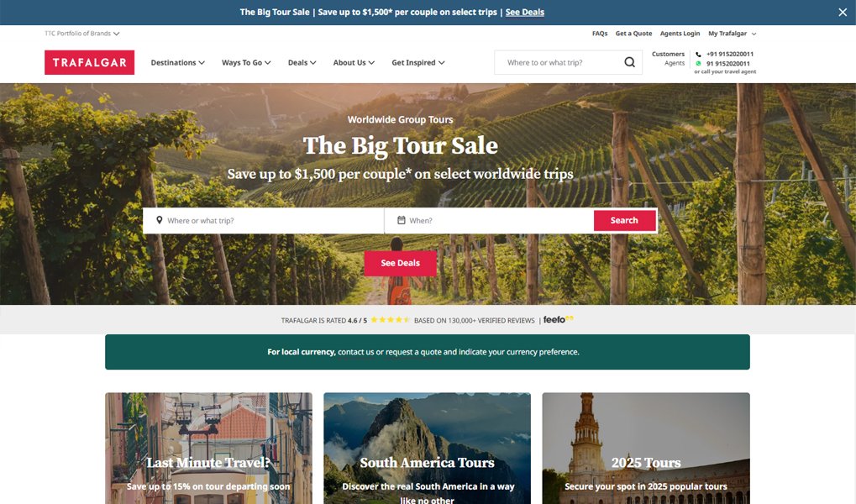The image size is (856, 504).
Task: Click the calendar icon in When field
Action: tap(402, 220)
